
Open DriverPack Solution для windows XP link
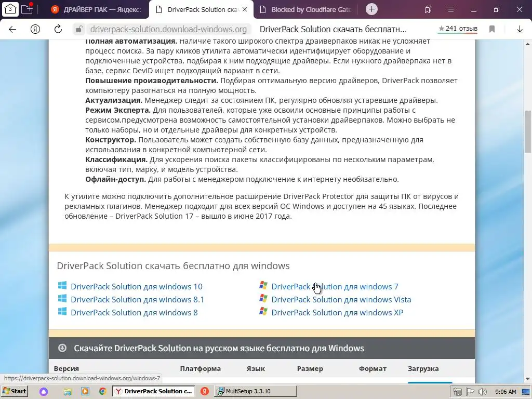tap(337, 312)
